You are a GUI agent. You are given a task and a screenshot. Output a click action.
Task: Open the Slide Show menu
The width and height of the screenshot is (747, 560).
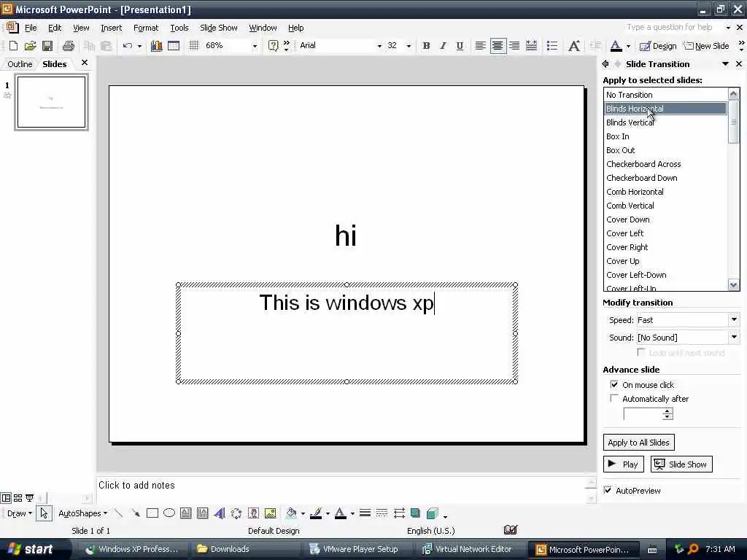218,28
